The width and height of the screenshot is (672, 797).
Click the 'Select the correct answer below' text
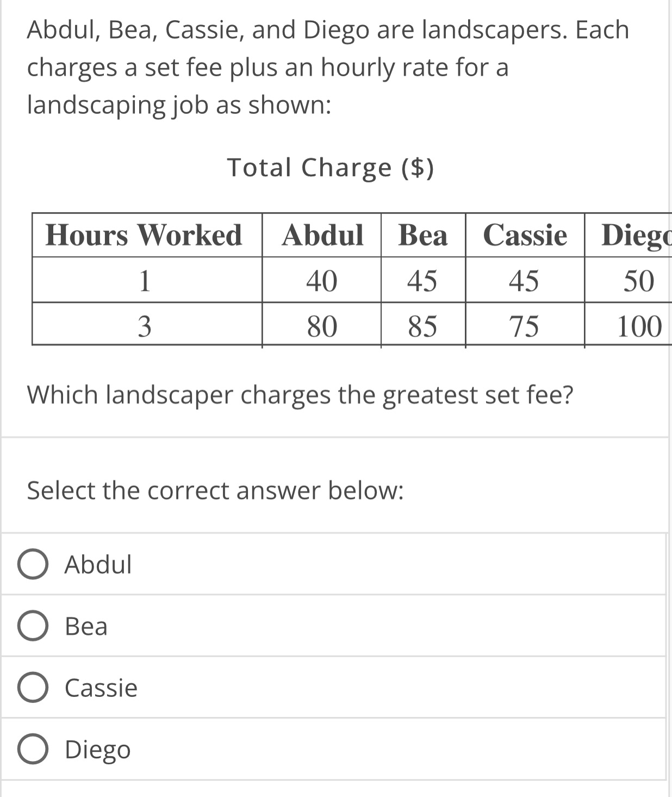pyautogui.click(x=215, y=490)
